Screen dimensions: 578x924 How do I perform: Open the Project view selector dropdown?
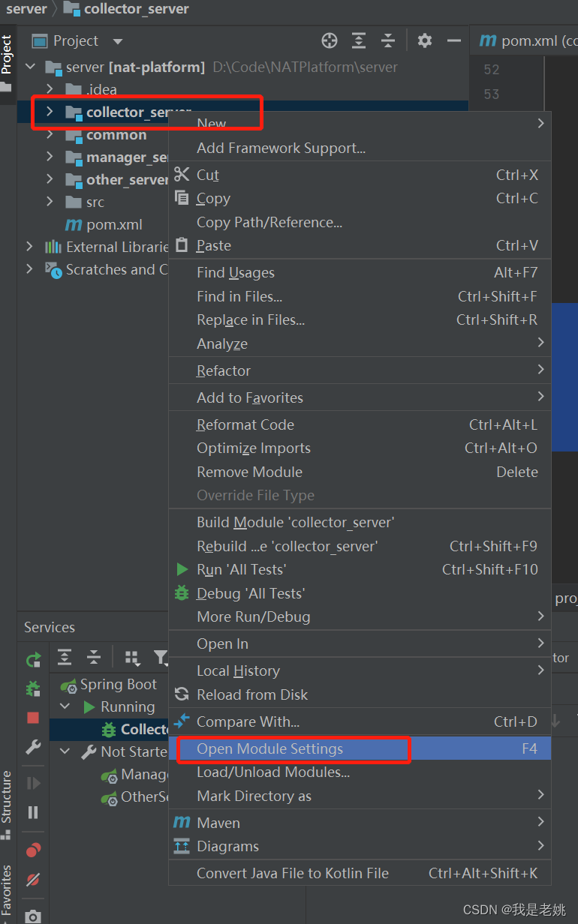coord(116,41)
